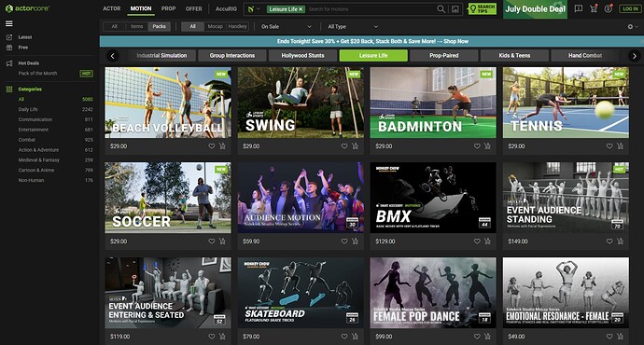Viewport: 644px width, 345px height.
Task: Open the Ends Tonight Shop Now banner
Action: [x=371, y=41]
